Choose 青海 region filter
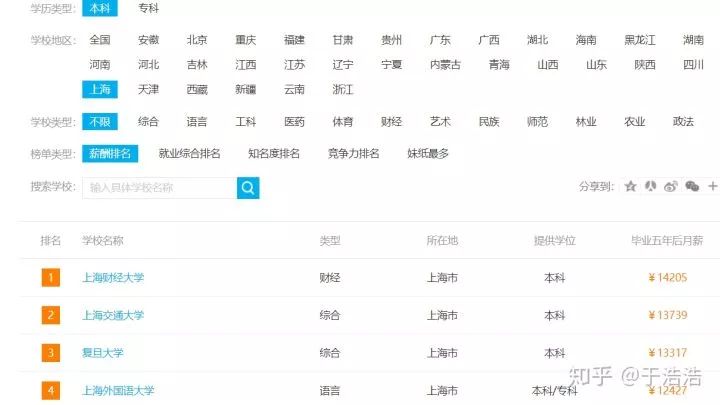Screen dimensions: 720x405 click(x=499, y=65)
